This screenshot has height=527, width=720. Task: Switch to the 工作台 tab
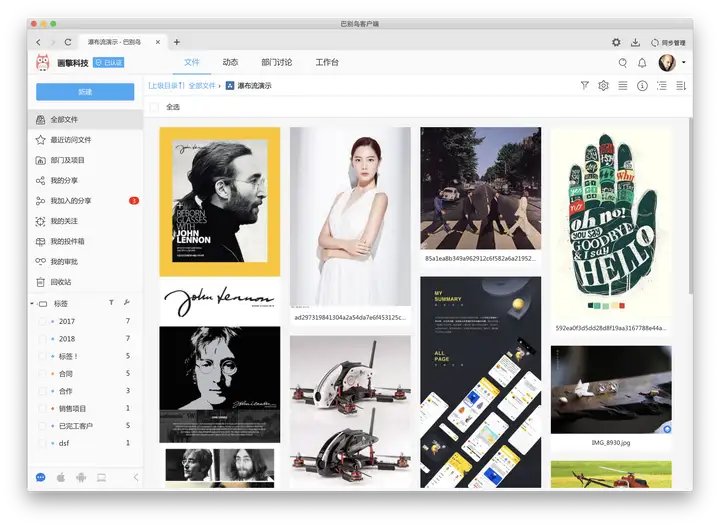(x=327, y=62)
